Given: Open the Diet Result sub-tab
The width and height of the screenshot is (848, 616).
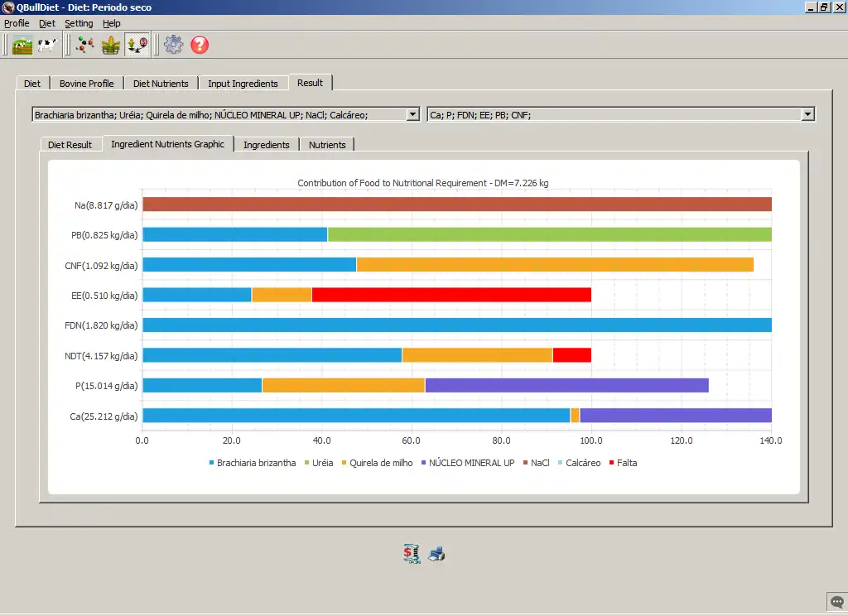Looking at the screenshot, I should (70, 144).
